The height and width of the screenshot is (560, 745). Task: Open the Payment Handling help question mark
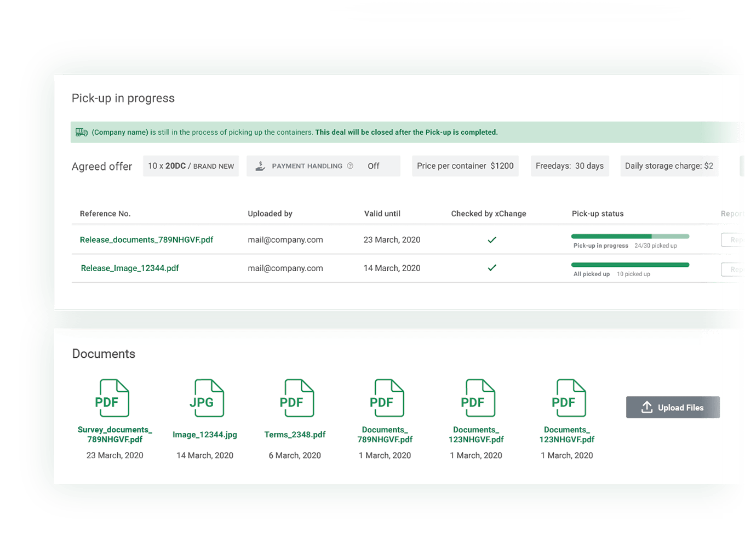click(x=350, y=166)
